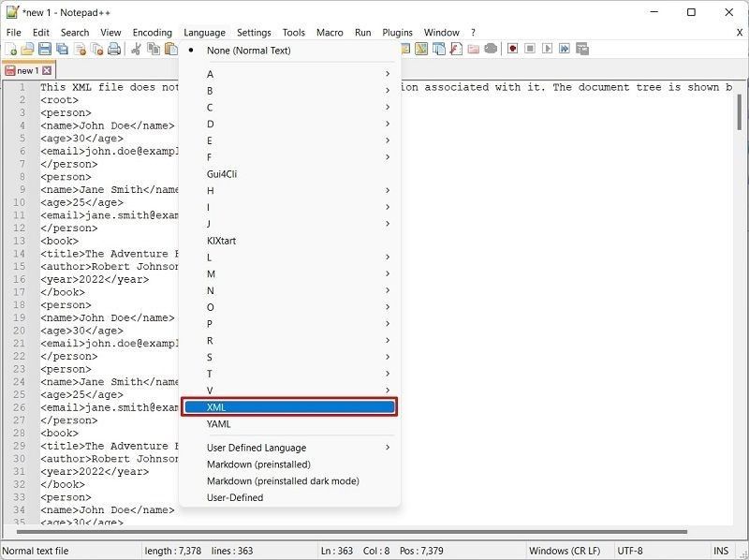This screenshot has width=749, height=560.
Task: Click the vertical scrollbar thumb
Action: (x=740, y=111)
